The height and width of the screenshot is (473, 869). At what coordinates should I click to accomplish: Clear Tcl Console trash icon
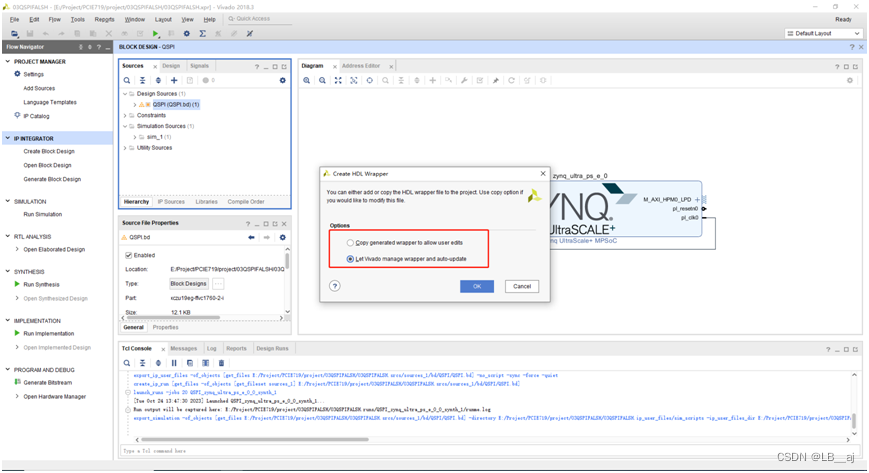pos(221,363)
